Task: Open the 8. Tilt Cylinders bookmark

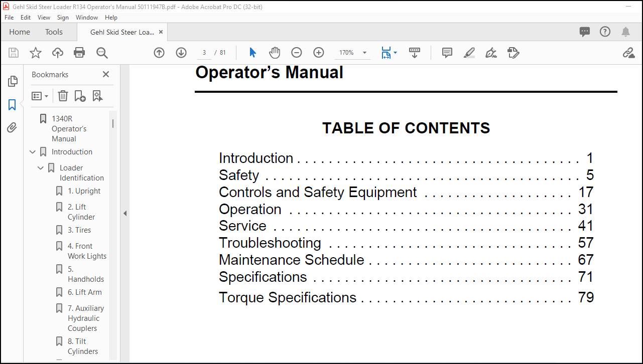Action: point(83,346)
